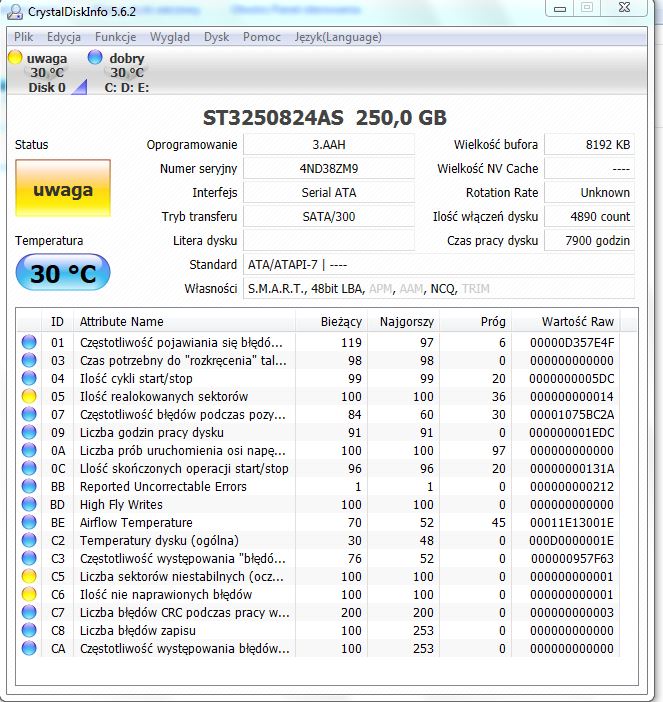Click the empty Litera dysku field
The height and width of the screenshot is (702, 663).
329,240
